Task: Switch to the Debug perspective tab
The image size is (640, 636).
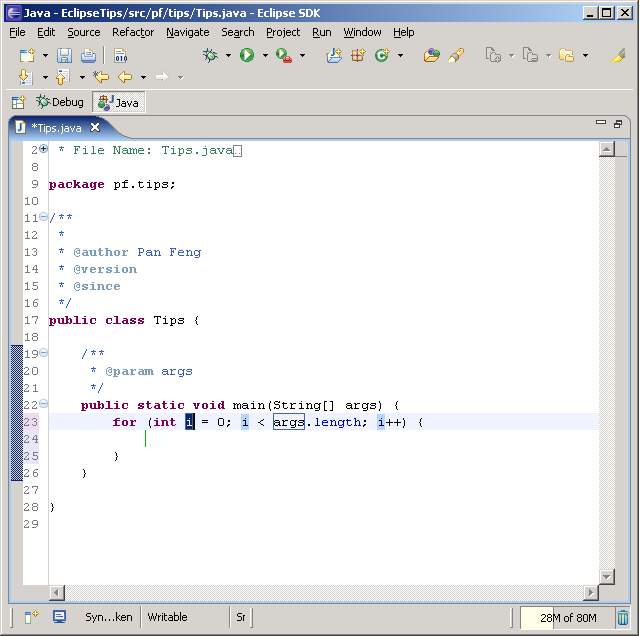Action: tap(60, 102)
